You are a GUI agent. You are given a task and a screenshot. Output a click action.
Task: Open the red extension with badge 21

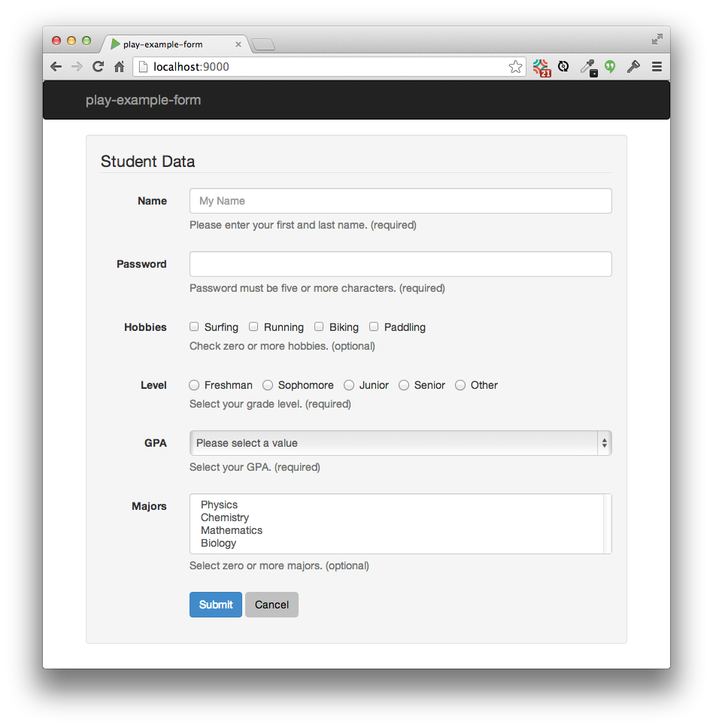[x=542, y=68]
